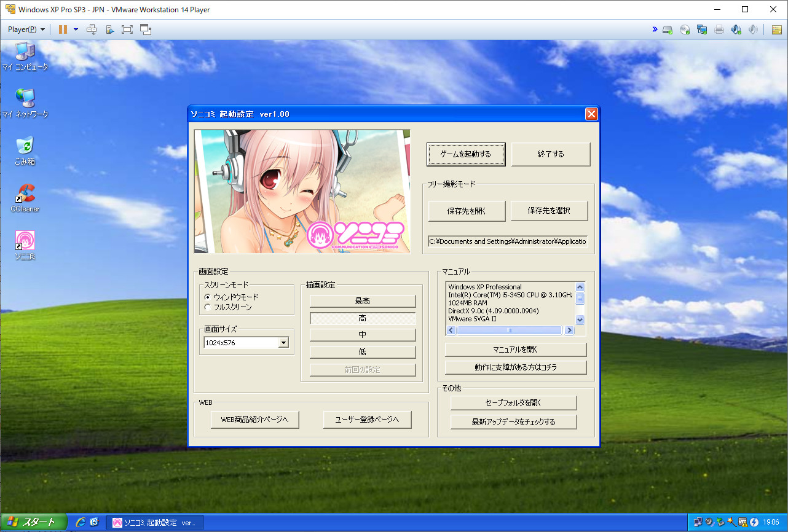Open the 画面サイズ dropdown showing 1024x576

[x=246, y=343]
